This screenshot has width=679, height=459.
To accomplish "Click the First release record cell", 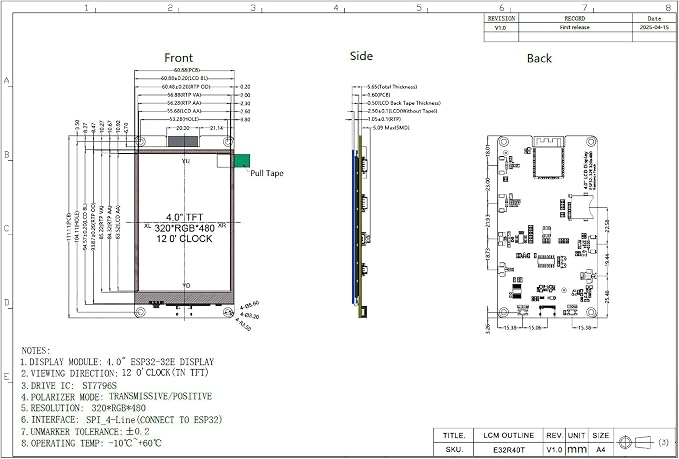I will coord(575,27).
